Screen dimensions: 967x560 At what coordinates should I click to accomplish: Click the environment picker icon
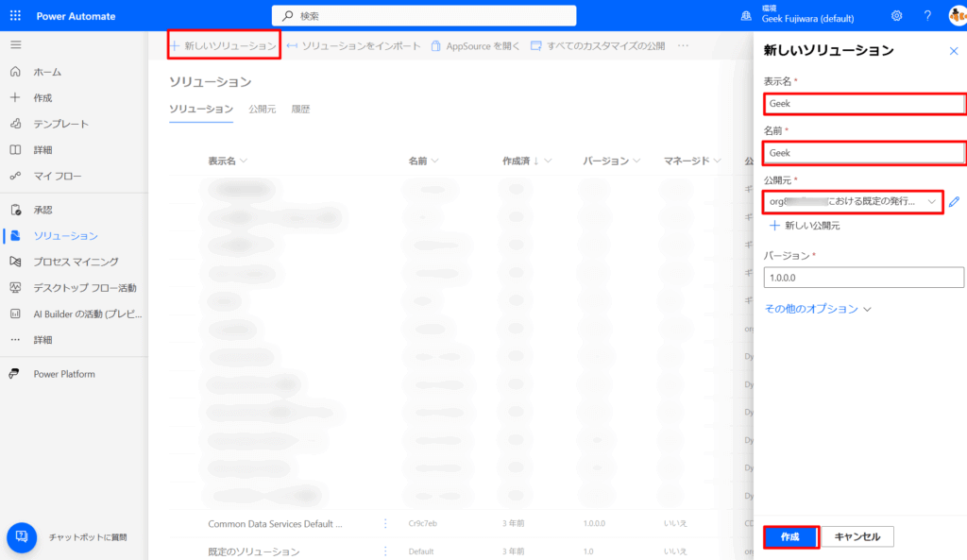coord(746,15)
